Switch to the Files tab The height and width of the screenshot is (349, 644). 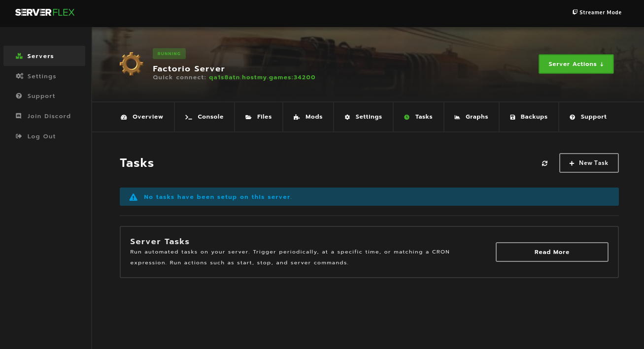click(259, 117)
